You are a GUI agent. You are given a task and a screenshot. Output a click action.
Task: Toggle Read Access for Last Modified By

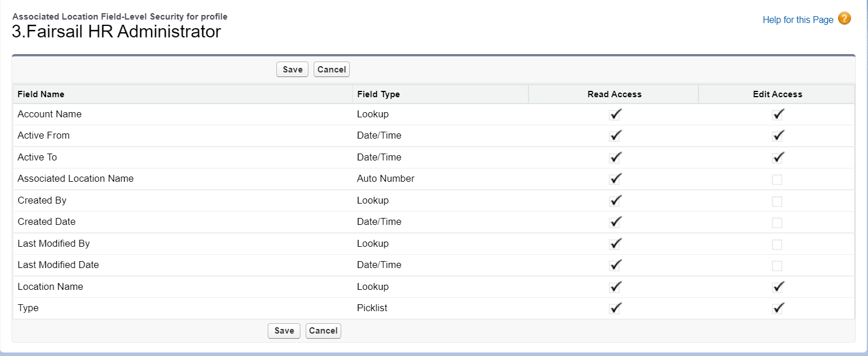pos(615,244)
